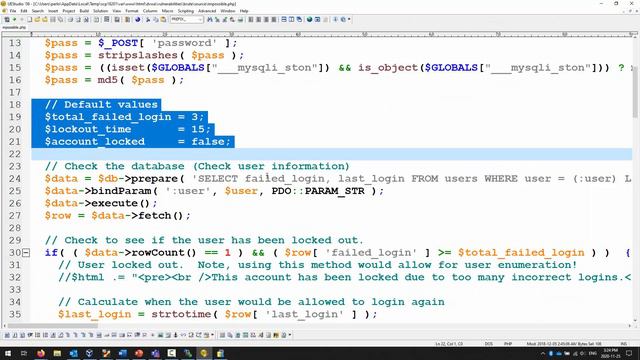
Task: Open the Column menu
Action: 150,11
